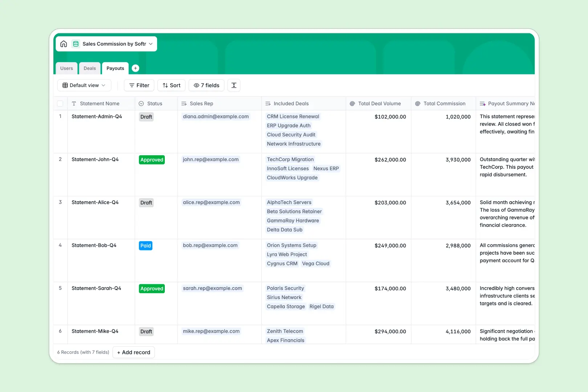
Task: Open the Default view dropdown
Action: pos(84,85)
